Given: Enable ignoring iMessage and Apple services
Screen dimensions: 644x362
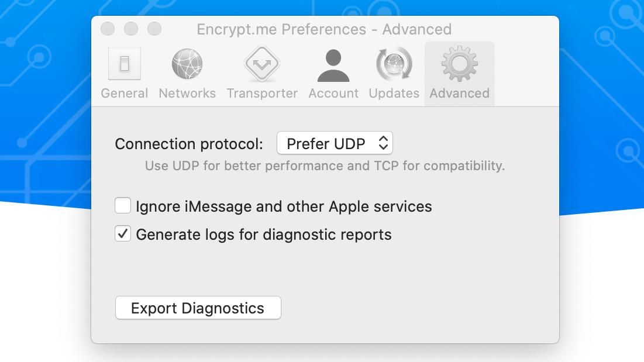Looking at the screenshot, I should (123, 206).
